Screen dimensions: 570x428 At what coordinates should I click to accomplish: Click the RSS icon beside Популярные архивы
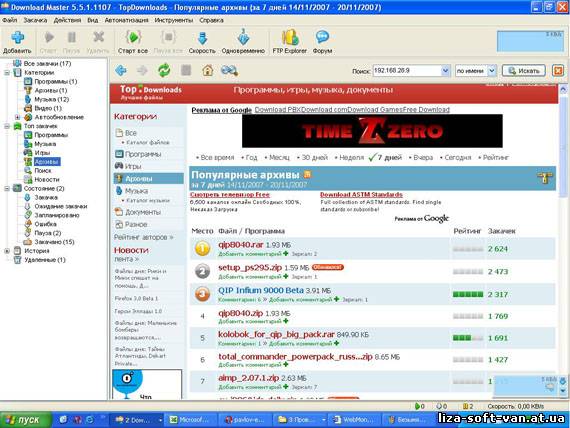[308, 174]
